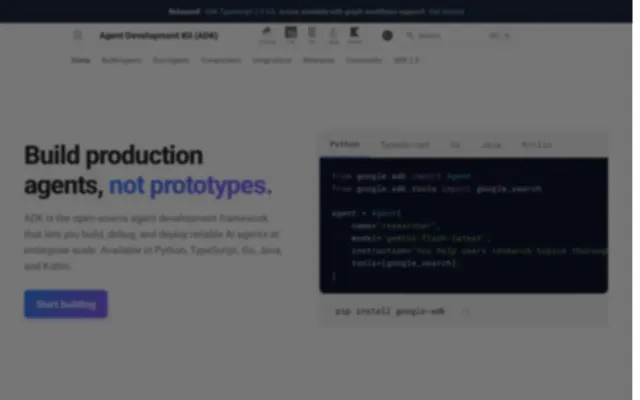The width and height of the screenshot is (640, 400).
Task: Open the Kotlin K icon in header
Action: 354,35
